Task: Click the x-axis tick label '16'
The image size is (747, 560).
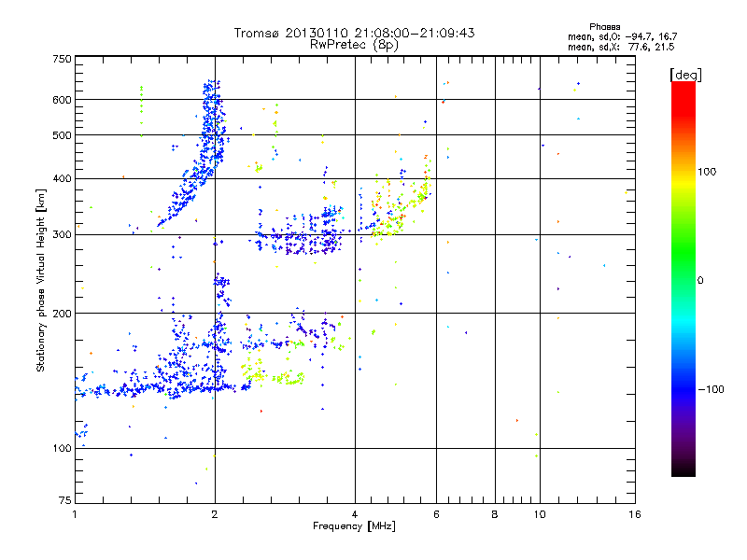Action: click(635, 514)
